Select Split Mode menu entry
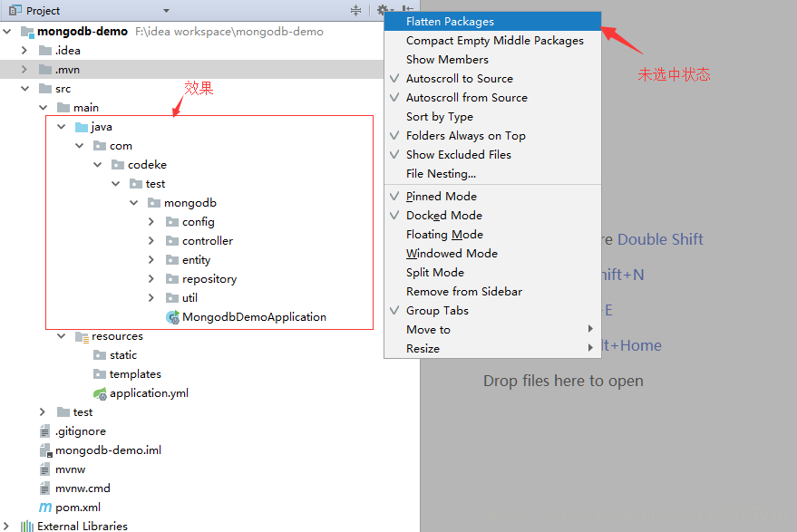797x532 pixels. [434, 272]
